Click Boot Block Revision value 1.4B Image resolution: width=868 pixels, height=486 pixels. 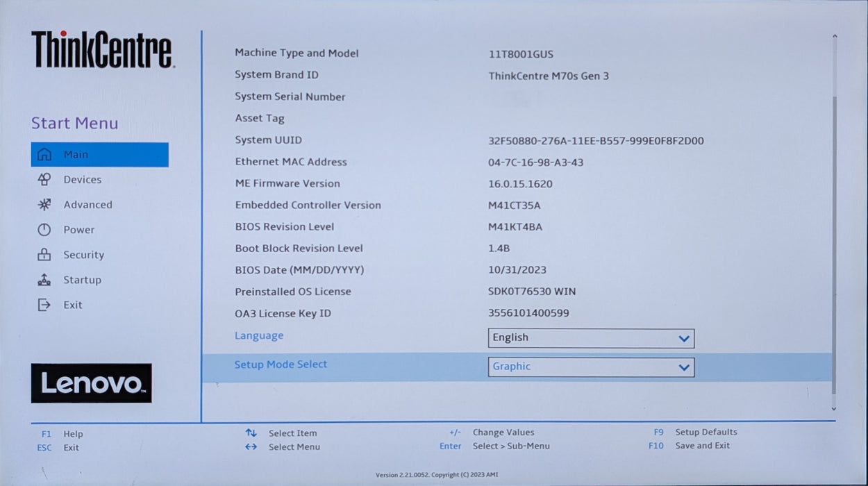tap(499, 249)
